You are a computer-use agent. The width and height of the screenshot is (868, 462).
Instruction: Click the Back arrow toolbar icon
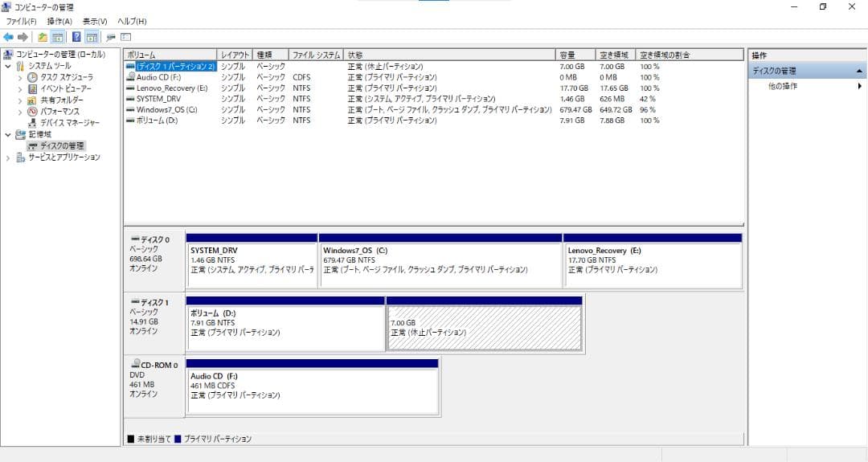click(x=8, y=37)
